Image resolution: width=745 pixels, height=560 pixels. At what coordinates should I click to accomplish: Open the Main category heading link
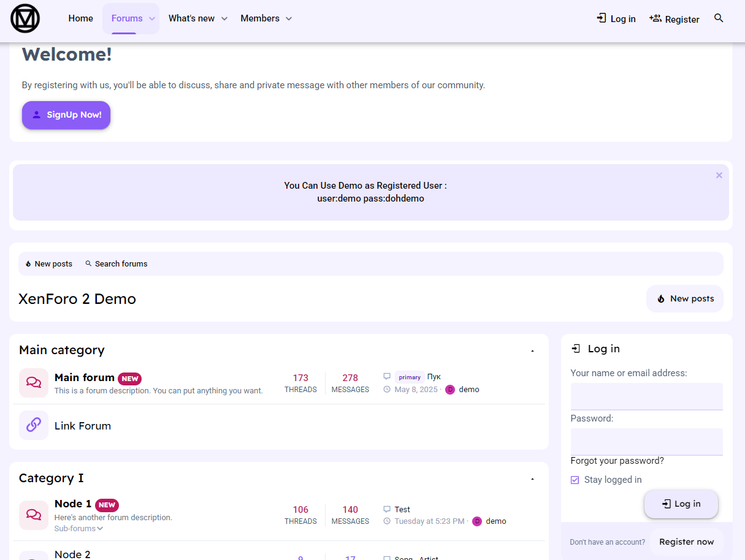62,350
